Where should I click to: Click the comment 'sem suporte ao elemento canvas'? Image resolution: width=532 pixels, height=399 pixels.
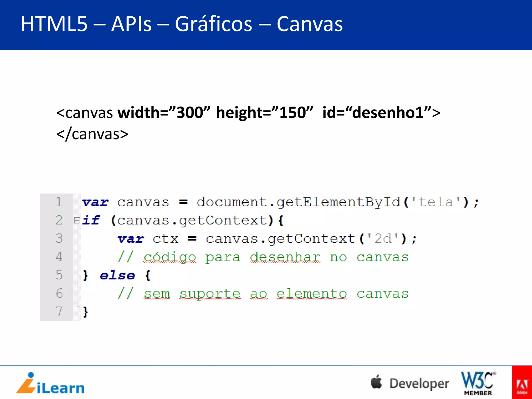tap(263, 294)
